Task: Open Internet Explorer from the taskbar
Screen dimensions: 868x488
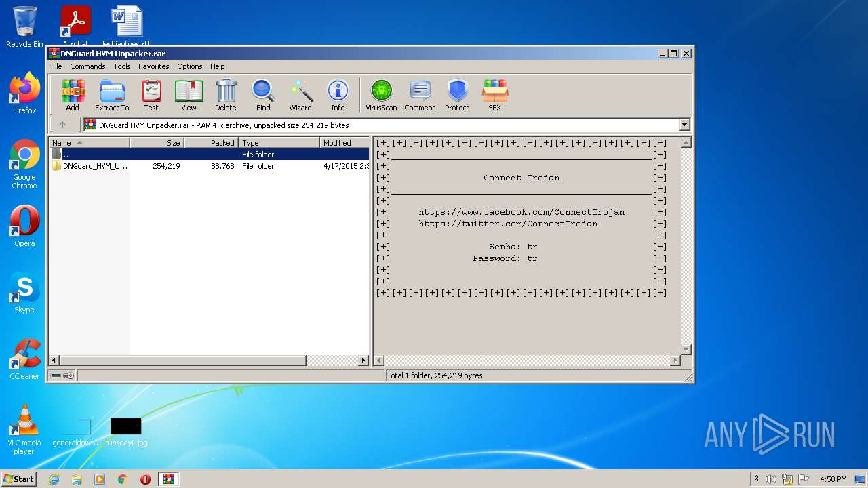Action: point(54,479)
